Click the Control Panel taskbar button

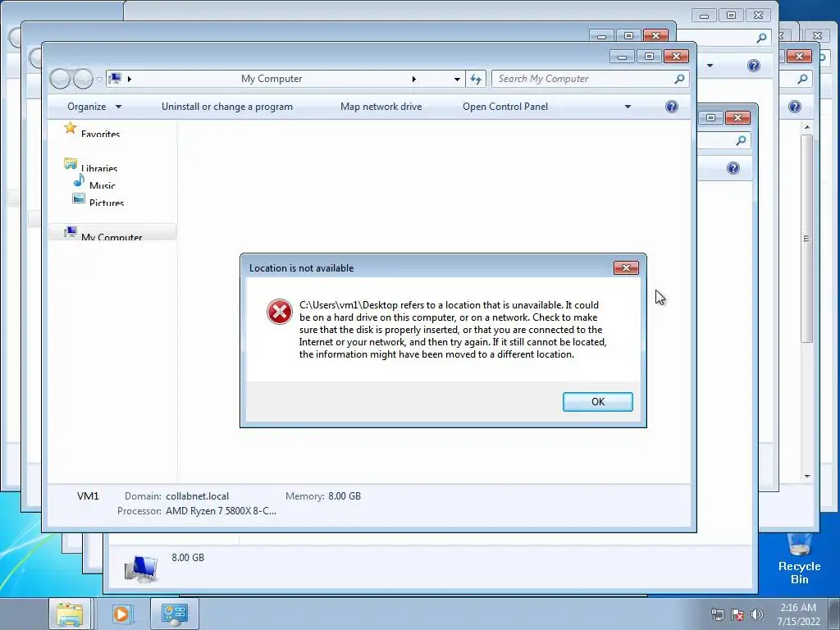pos(174,614)
